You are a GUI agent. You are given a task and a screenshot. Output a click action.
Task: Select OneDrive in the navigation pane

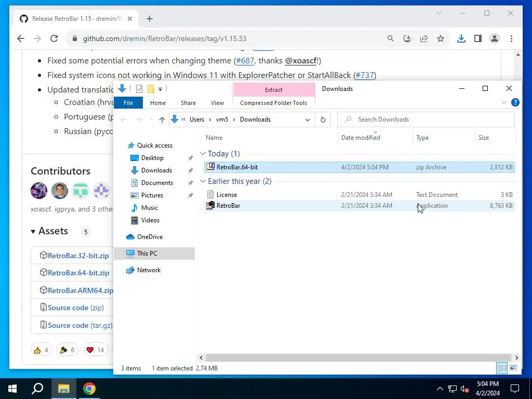pyautogui.click(x=149, y=237)
